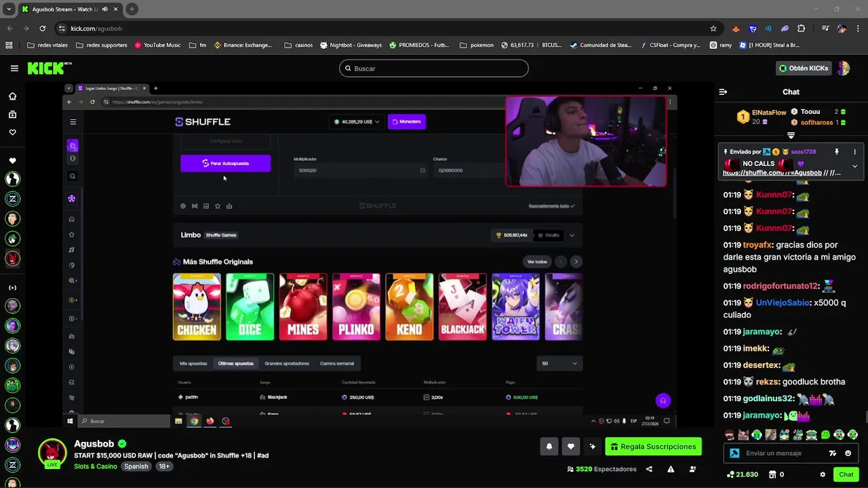Click the Spanish language tag
The width and height of the screenshot is (868, 488).
point(136,466)
